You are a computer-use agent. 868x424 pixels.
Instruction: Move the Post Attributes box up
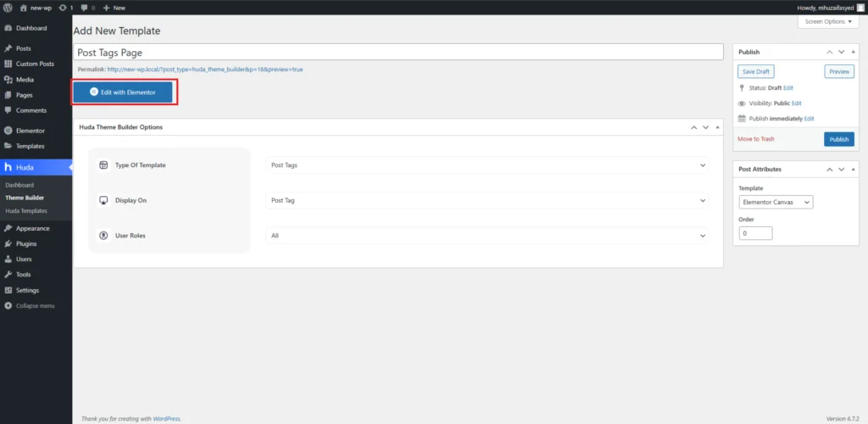[829, 170]
